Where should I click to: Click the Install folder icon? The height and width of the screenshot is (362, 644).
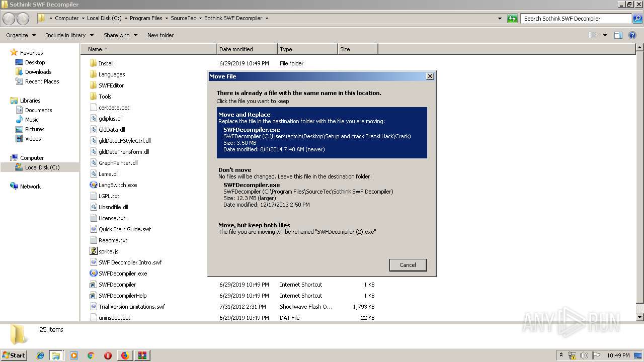click(93, 63)
